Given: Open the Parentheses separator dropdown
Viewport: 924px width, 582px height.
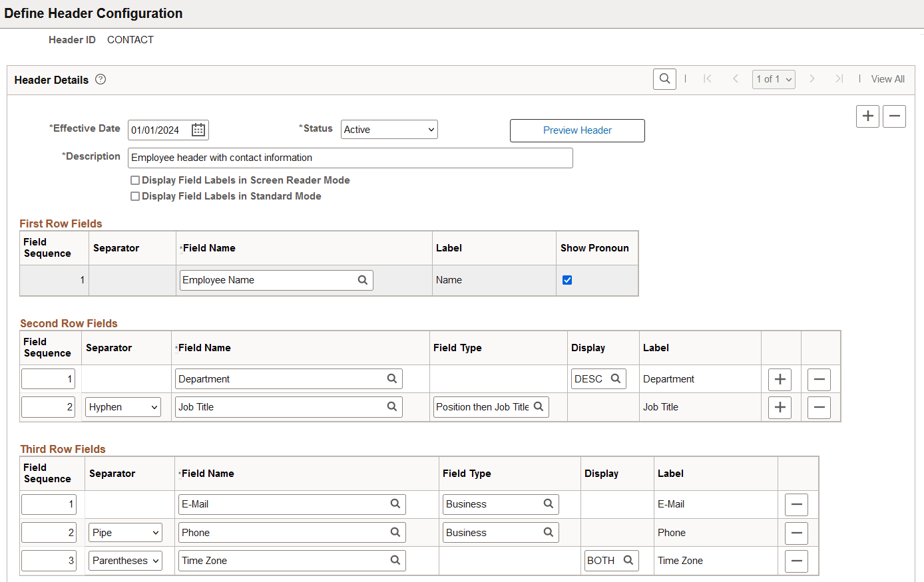Looking at the screenshot, I should pos(124,560).
